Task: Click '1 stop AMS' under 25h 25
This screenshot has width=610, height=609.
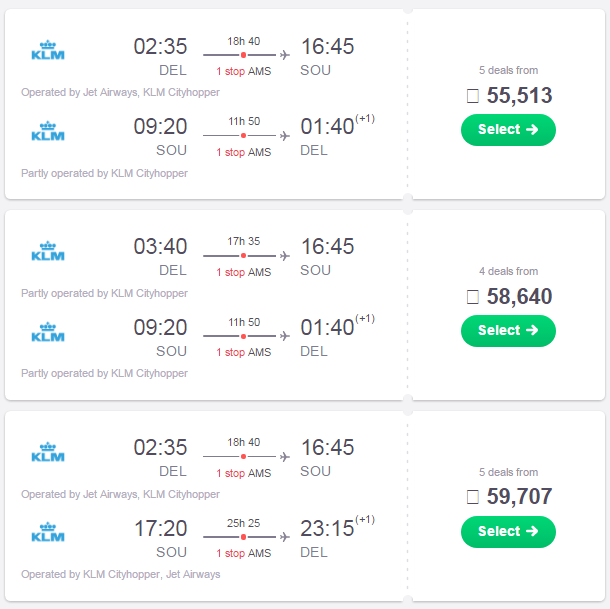Action: 243,553
